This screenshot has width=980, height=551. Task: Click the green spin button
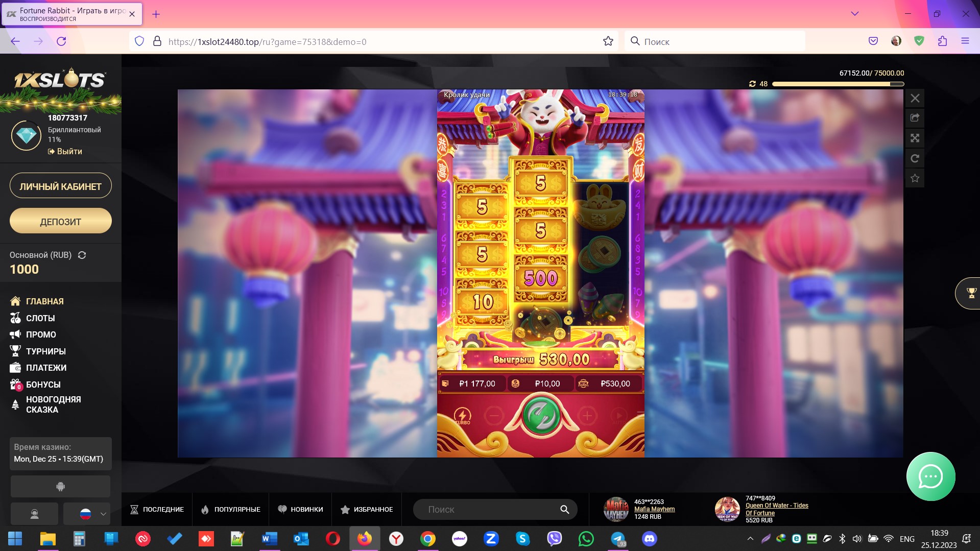[540, 416]
